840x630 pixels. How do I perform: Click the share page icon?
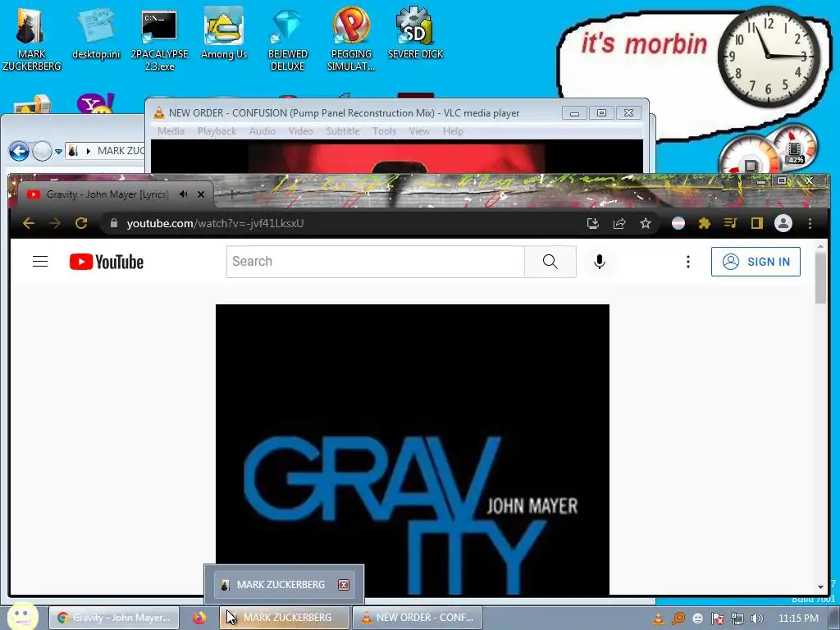tap(619, 223)
